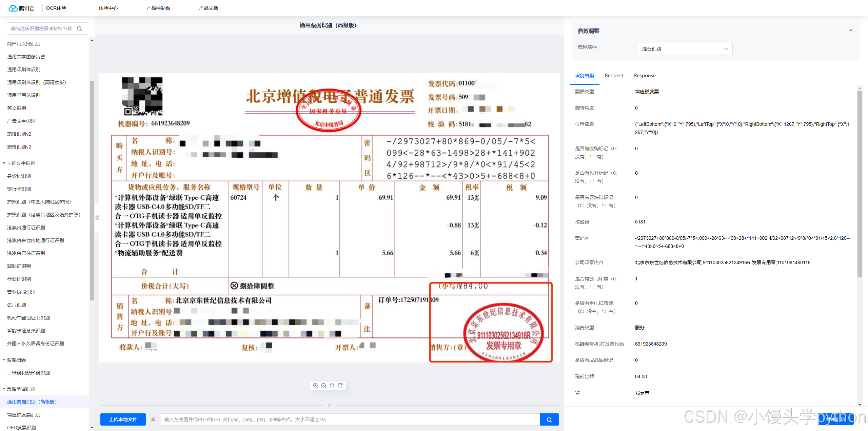Viewport: 868px width, 431px height.
Task: Switch to the Request tab
Action: pyautogui.click(x=614, y=76)
